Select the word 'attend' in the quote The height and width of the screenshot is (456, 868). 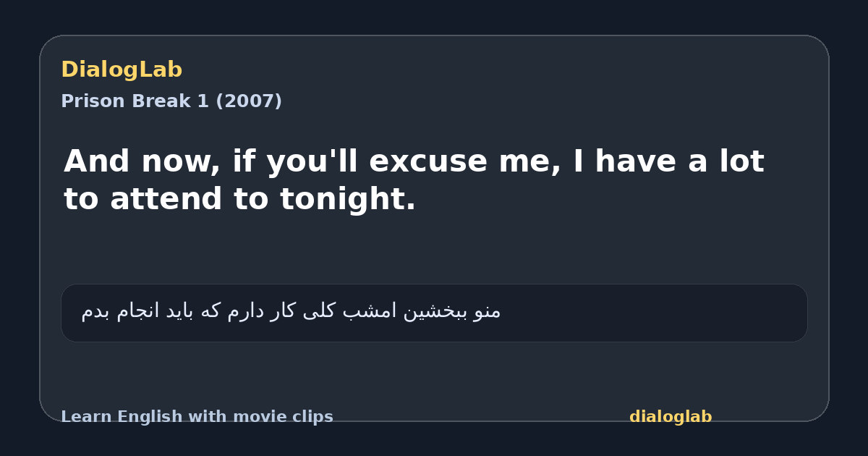pos(168,199)
